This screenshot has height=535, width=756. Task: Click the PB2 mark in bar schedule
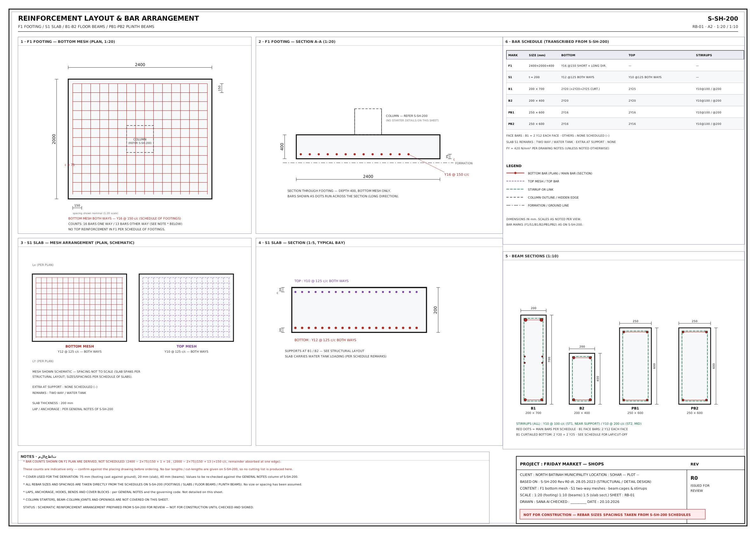click(511, 124)
